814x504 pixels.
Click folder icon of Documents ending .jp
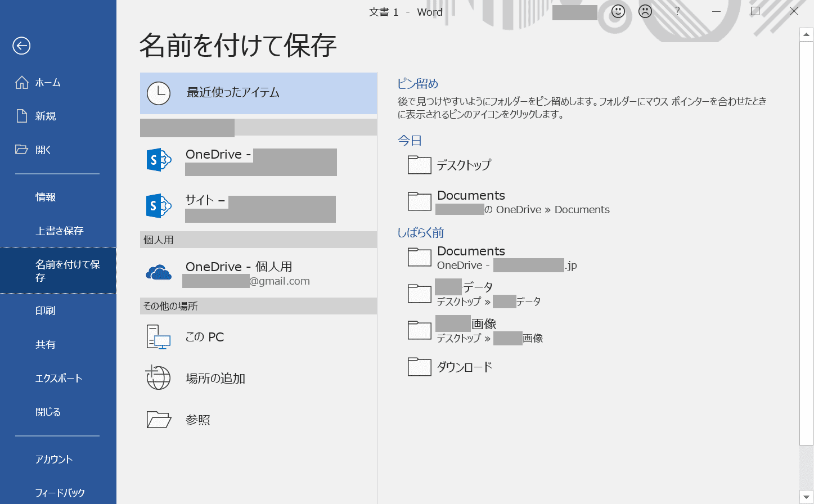[x=419, y=257]
